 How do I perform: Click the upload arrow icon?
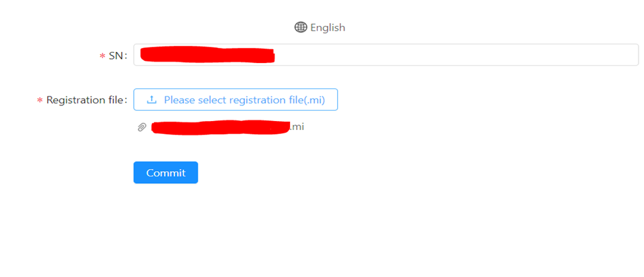152,100
